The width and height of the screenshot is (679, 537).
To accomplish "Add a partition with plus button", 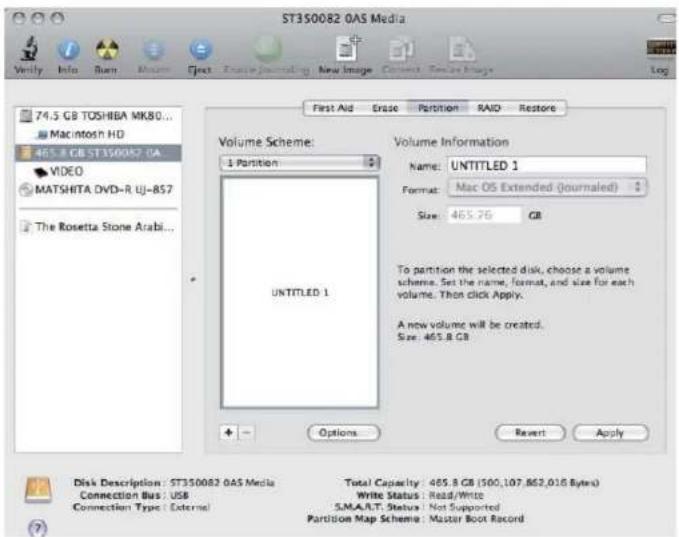I will pos(229,432).
